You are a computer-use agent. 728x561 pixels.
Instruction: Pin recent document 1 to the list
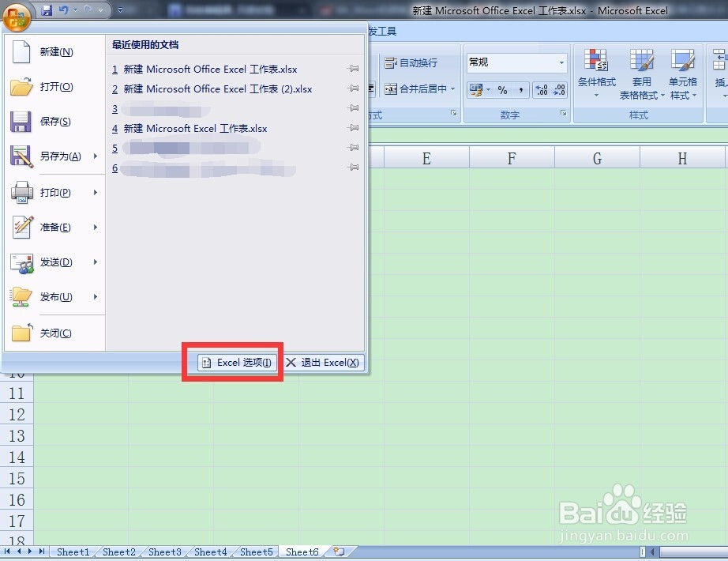click(353, 69)
